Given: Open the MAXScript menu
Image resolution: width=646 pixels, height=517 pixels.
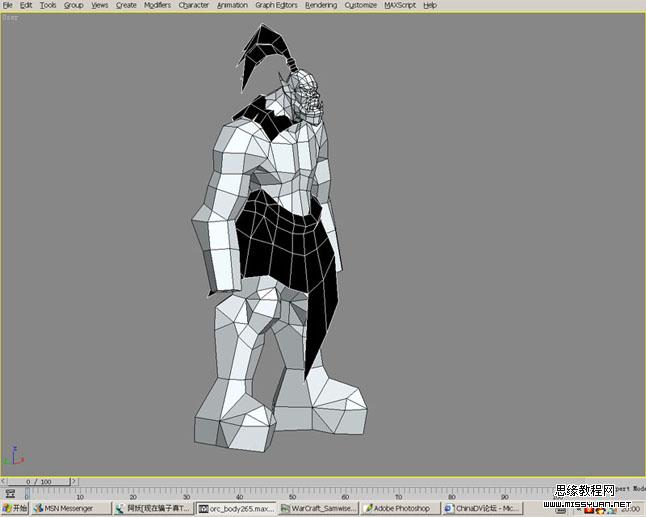Looking at the screenshot, I should pyautogui.click(x=400, y=5).
